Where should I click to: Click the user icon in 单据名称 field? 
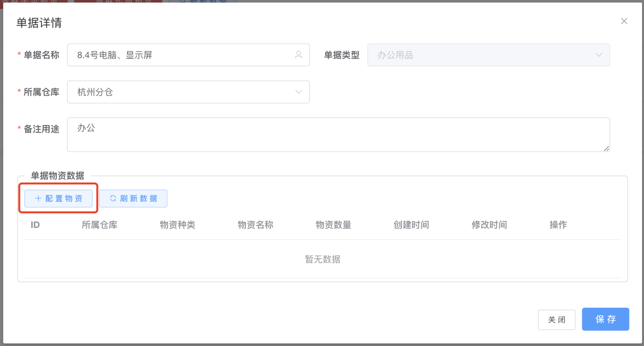[x=299, y=55]
